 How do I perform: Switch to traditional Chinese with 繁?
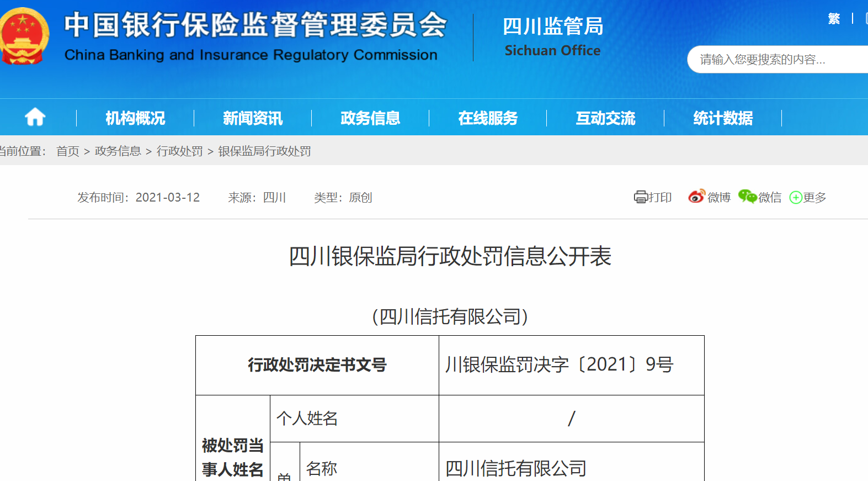[834, 19]
